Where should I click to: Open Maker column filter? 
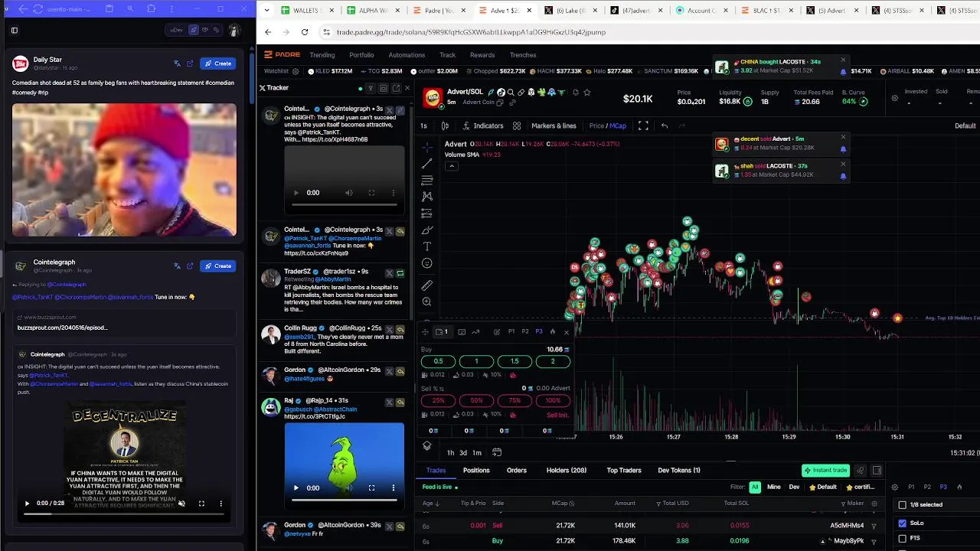pyautogui.click(x=844, y=504)
